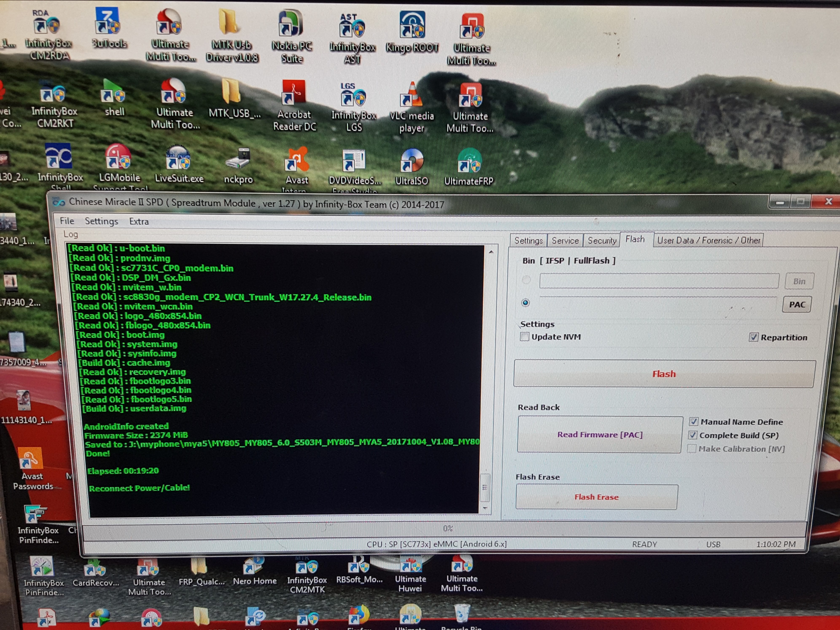Switch to the Security tab
The width and height of the screenshot is (840, 630).
[602, 240]
